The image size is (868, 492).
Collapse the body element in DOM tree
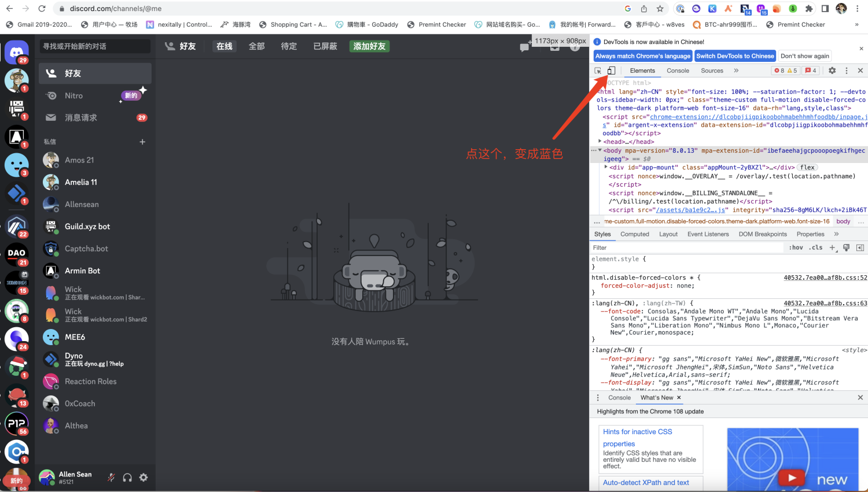pyautogui.click(x=599, y=150)
